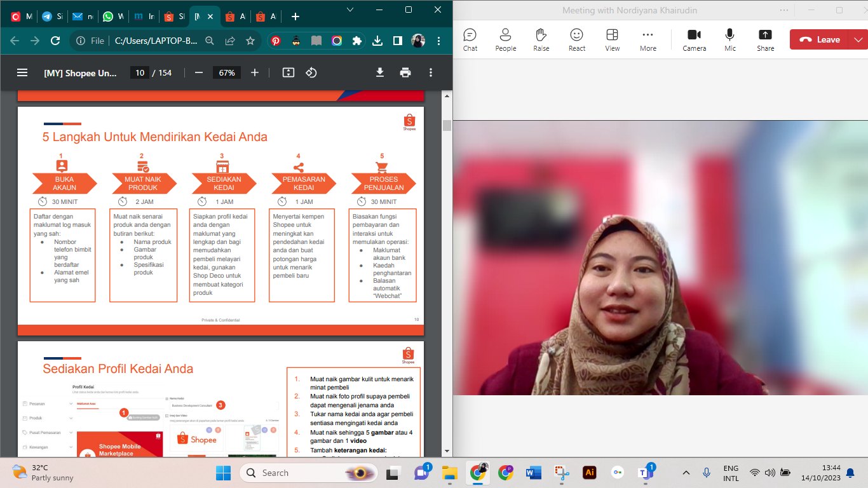
Task: Share this page from address bar
Action: (x=230, y=41)
